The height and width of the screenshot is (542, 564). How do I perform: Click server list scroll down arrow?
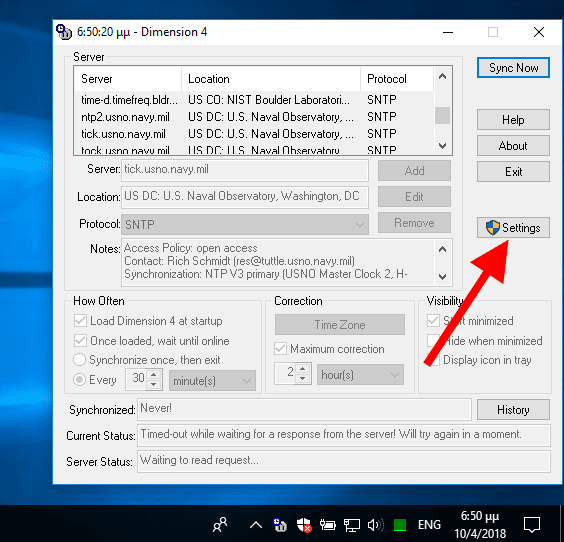pyautogui.click(x=442, y=146)
